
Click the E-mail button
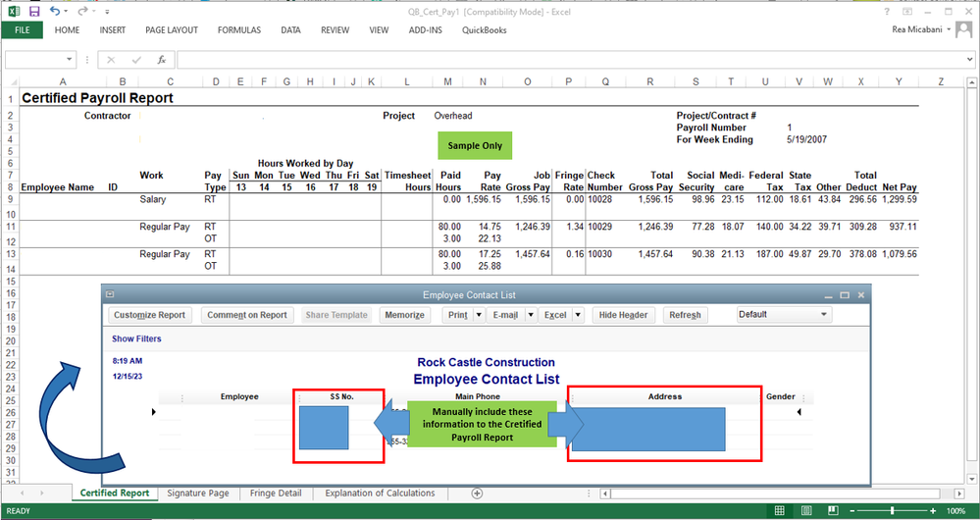505,315
